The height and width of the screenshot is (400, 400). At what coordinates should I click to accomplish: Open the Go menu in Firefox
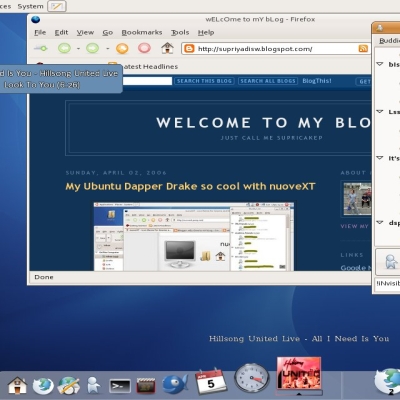coord(108,32)
